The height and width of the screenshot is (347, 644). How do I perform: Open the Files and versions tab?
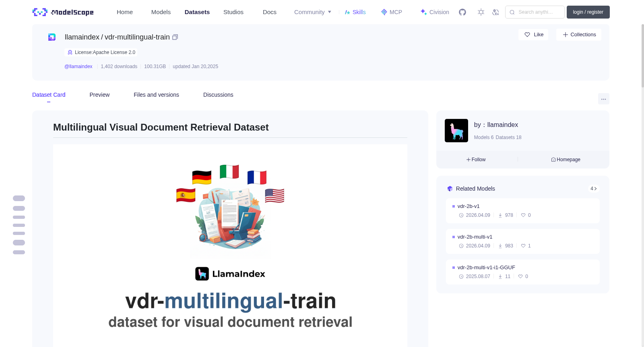click(x=156, y=95)
